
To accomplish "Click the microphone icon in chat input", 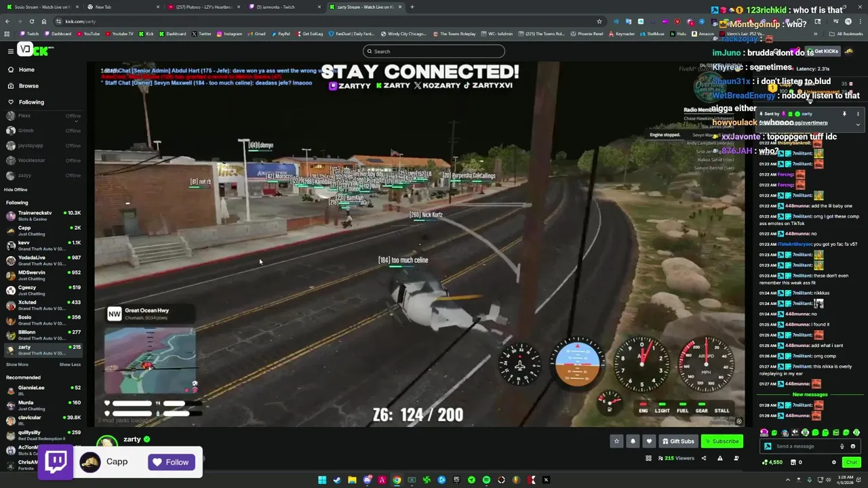I will coord(842,447).
